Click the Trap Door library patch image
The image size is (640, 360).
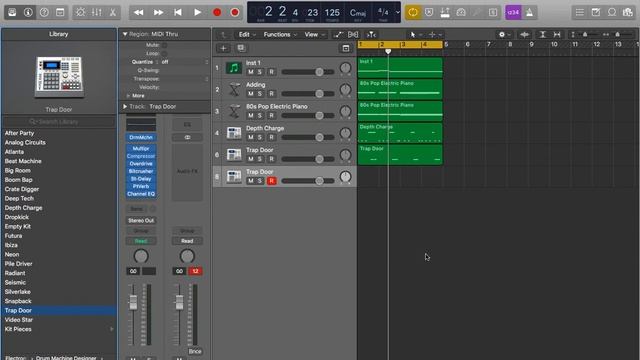coord(59,77)
